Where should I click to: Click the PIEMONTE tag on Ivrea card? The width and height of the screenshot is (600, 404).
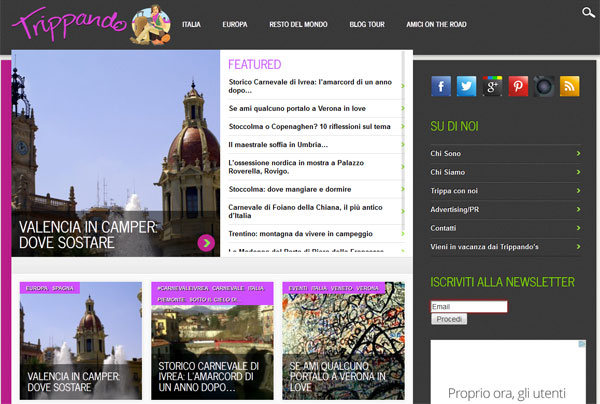[171, 299]
